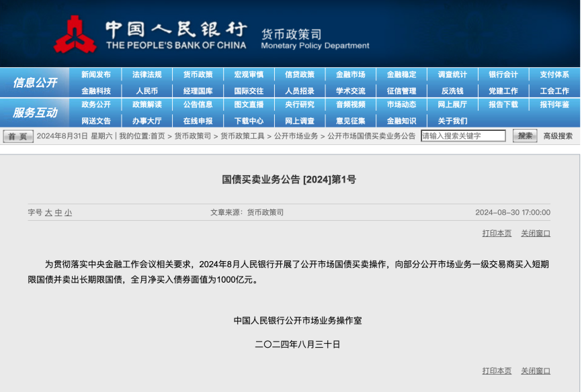
Task: Open 货币政策 menu item
Action: tap(198, 75)
